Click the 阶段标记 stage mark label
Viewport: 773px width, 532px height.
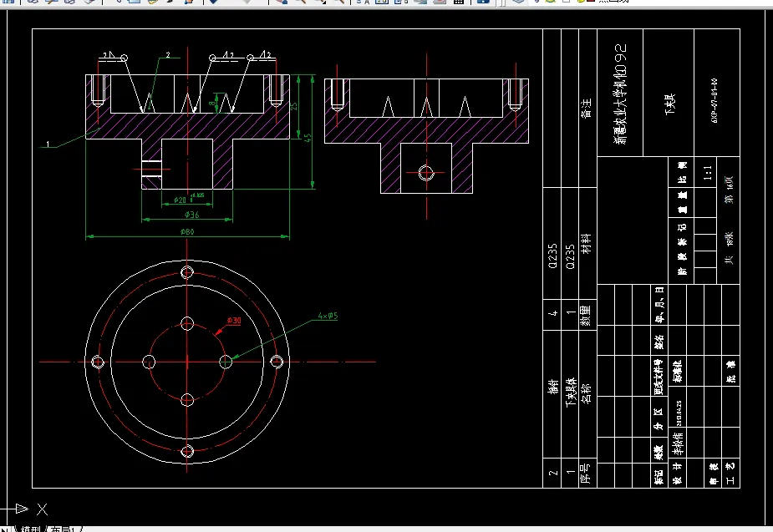pyautogui.click(x=682, y=249)
